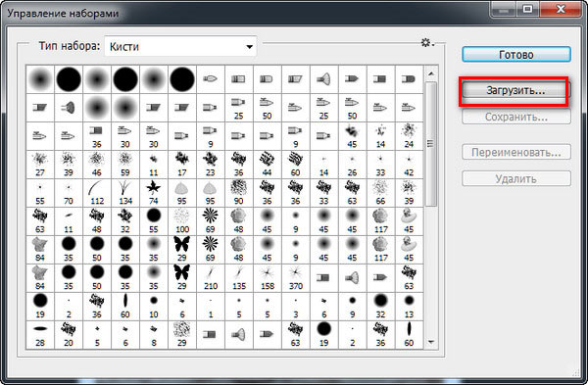The image size is (588, 385).
Task: Pick the soft round brush labeled 13
Action: (409, 307)
